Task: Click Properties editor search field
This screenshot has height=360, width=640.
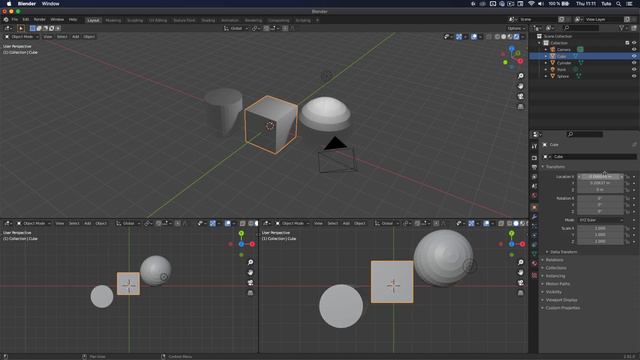Action: pyautogui.click(x=585, y=134)
